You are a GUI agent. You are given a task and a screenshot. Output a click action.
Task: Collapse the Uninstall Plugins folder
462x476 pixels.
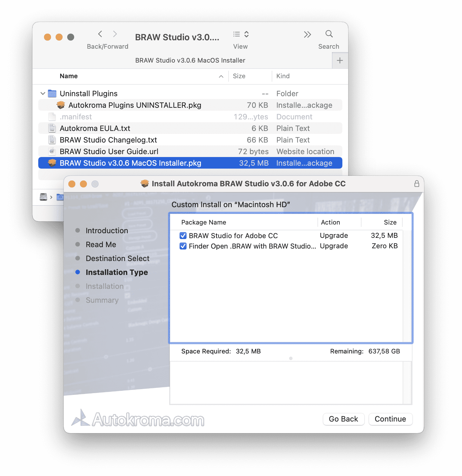pos(43,93)
